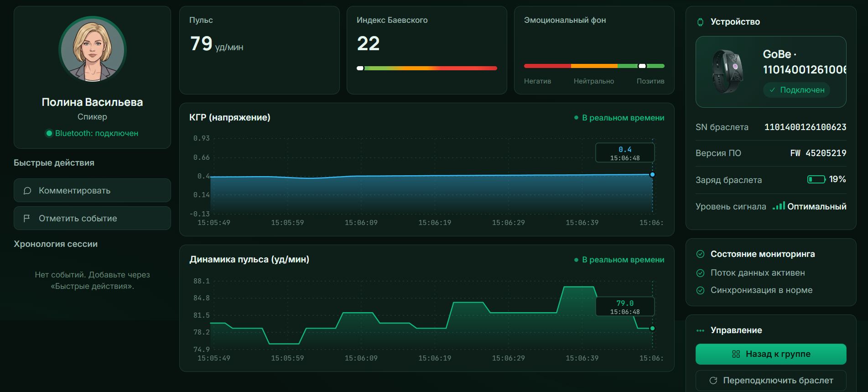The height and width of the screenshot is (392, 868).
Task: Click the 79.0 tooltip on the pulse chart
Action: (625, 307)
